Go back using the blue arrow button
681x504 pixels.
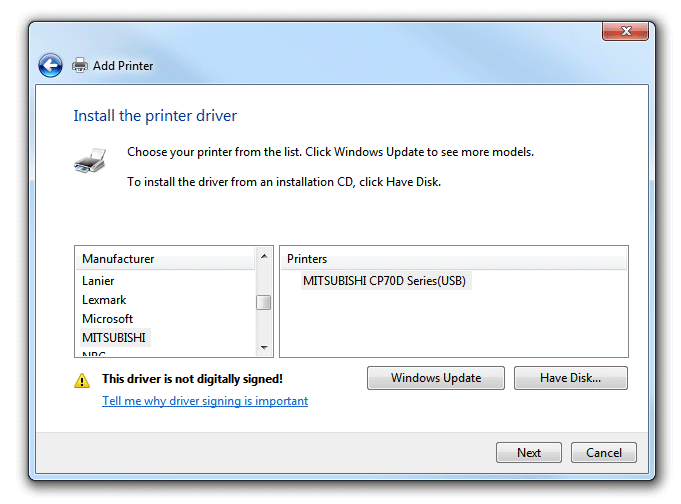pos(50,66)
